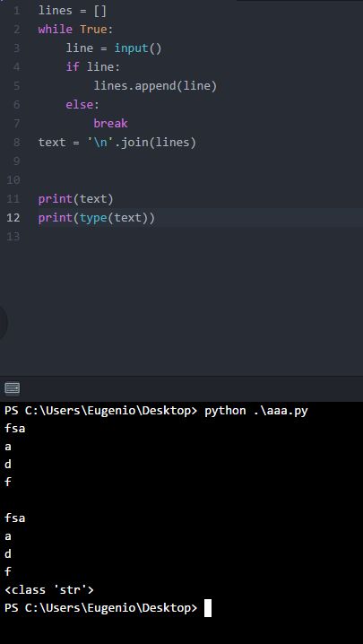Screen dimensions: 363x644
Task: Select line number 12 in the gutter
Action: (13, 218)
